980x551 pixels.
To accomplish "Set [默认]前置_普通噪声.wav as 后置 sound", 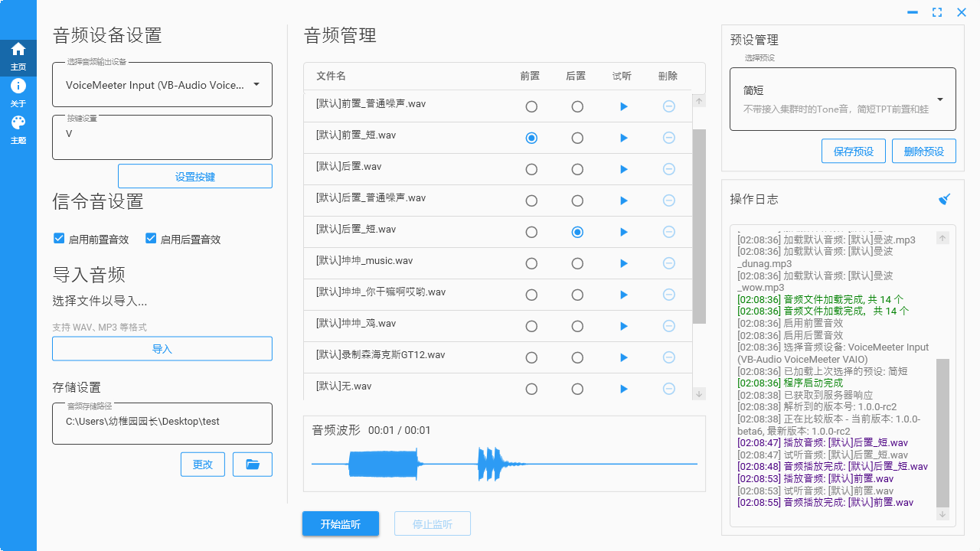I will pyautogui.click(x=577, y=106).
